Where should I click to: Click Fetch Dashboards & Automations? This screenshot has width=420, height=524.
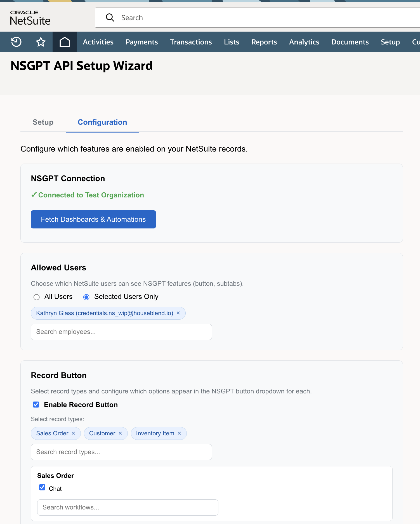(93, 219)
